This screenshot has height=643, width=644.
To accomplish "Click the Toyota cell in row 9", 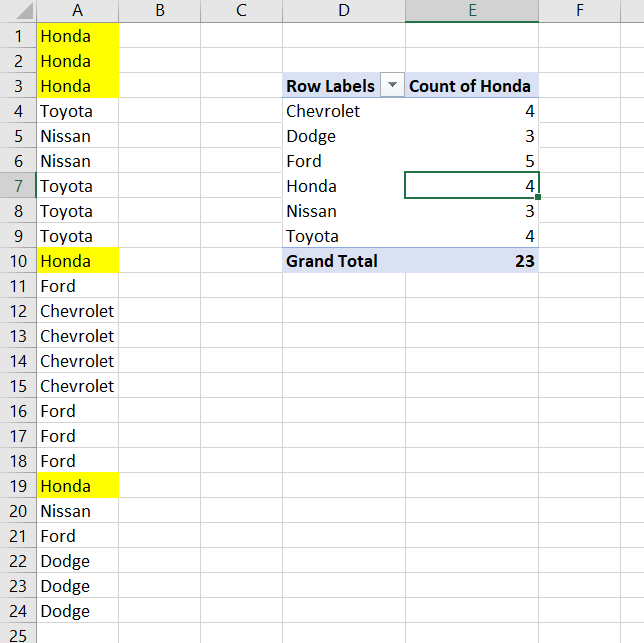I will (78, 236).
